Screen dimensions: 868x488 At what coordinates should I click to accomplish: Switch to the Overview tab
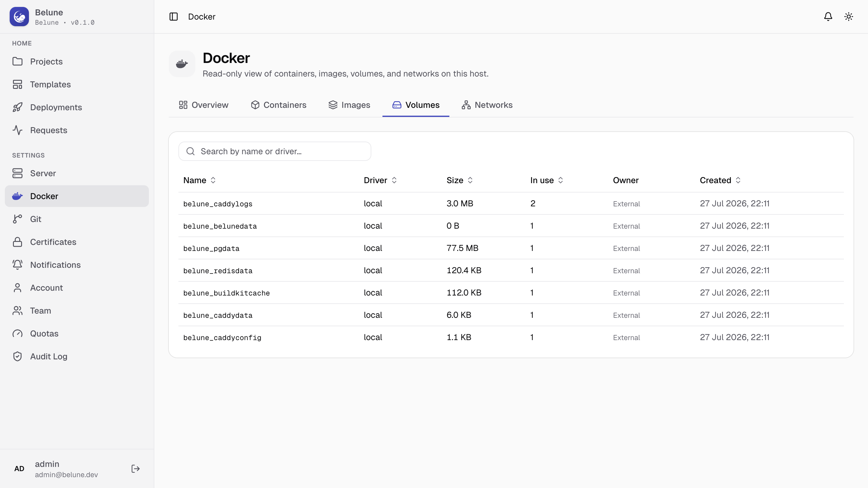click(204, 105)
